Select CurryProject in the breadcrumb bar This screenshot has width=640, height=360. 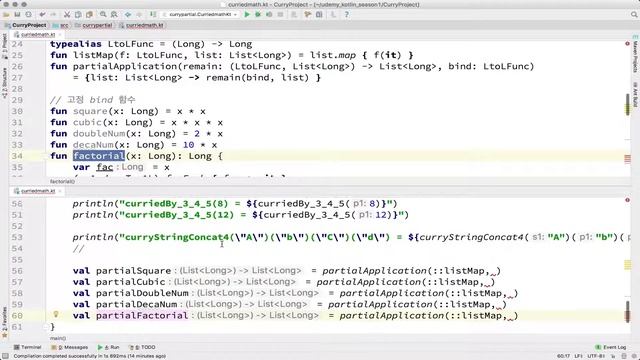coord(25,25)
